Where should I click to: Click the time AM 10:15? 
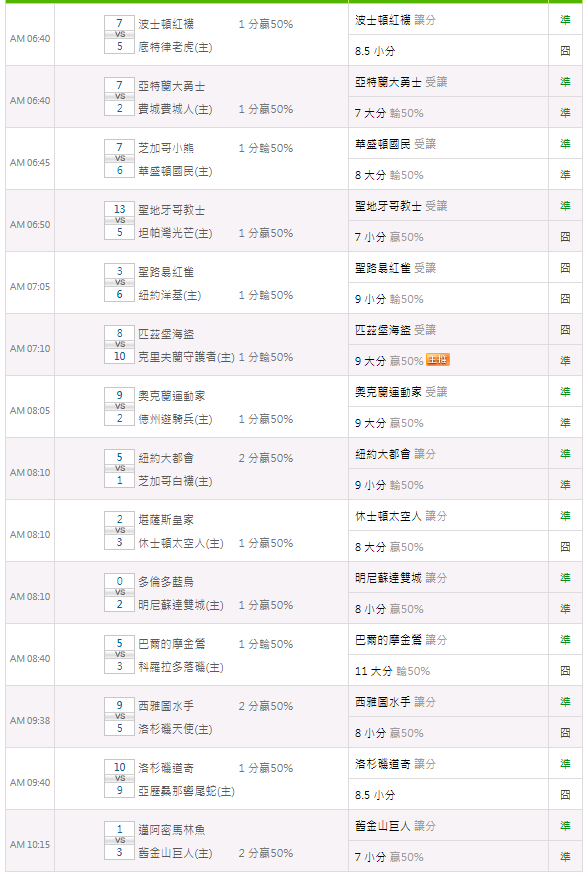point(30,845)
